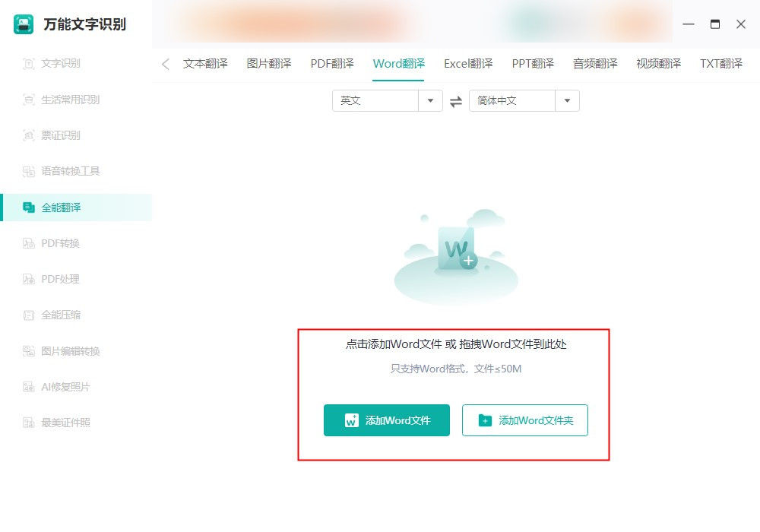760x532 pixels.
Task: Switch to the 图片翻译 tab
Action: point(269,64)
